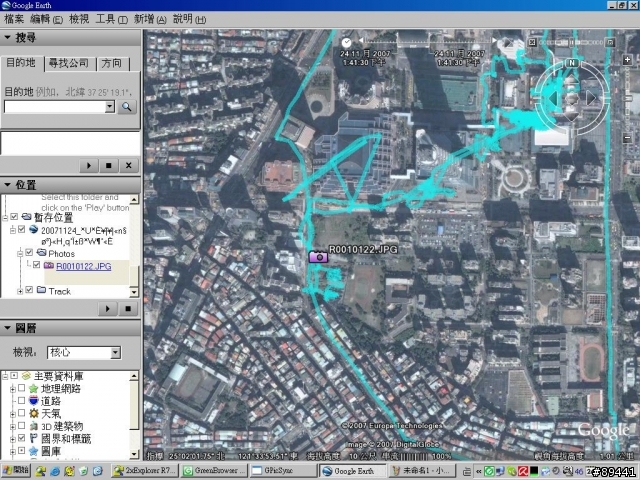The width and height of the screenshot is (640, 480).
Task: Click the vertical zoom slider track
Action: (x=627, y=99)
